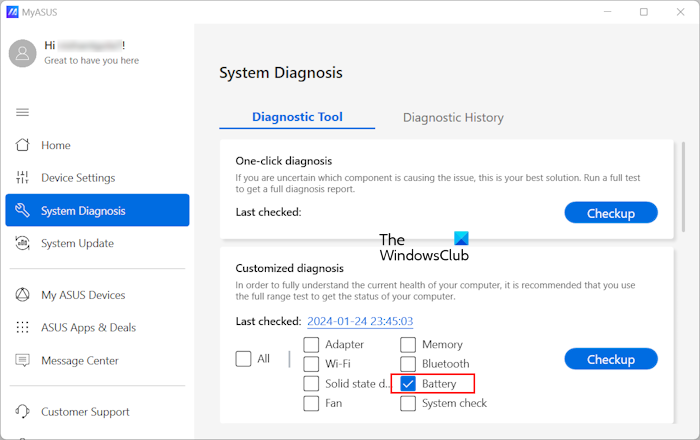Tick the Memory checkbox
The image size is (700, 440).
pyautogui.click(x=408, y=344)
